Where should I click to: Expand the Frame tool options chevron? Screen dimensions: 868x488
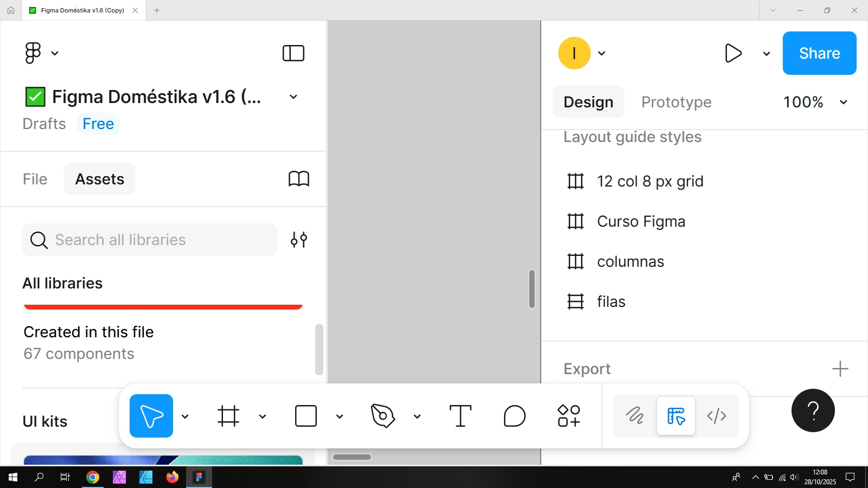click(263, 416)
